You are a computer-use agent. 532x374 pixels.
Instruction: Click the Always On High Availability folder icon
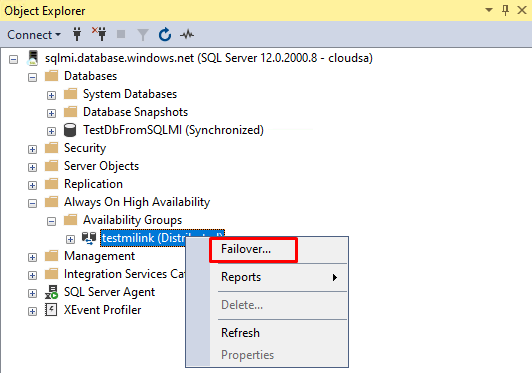click(x=52, y=202)
